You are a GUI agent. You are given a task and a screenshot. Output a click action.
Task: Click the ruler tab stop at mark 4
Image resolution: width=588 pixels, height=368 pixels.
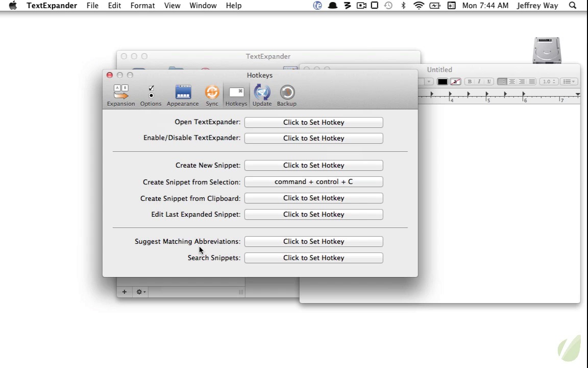[x=450, y=94]
